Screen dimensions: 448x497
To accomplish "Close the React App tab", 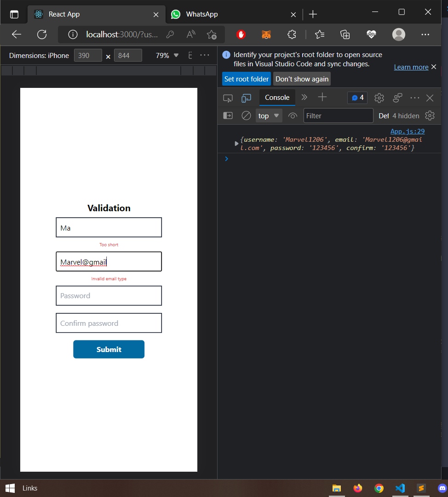I will [x=156, y=15].
